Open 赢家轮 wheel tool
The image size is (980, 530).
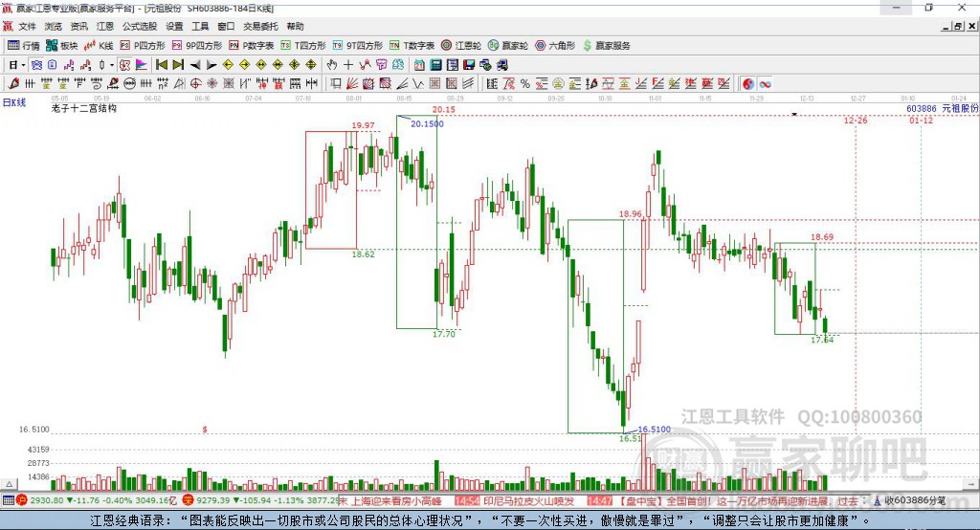tap(508, 46)
